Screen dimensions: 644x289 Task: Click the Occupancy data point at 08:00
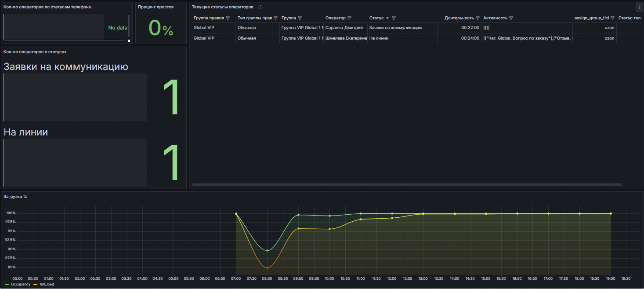pos(267,250)
